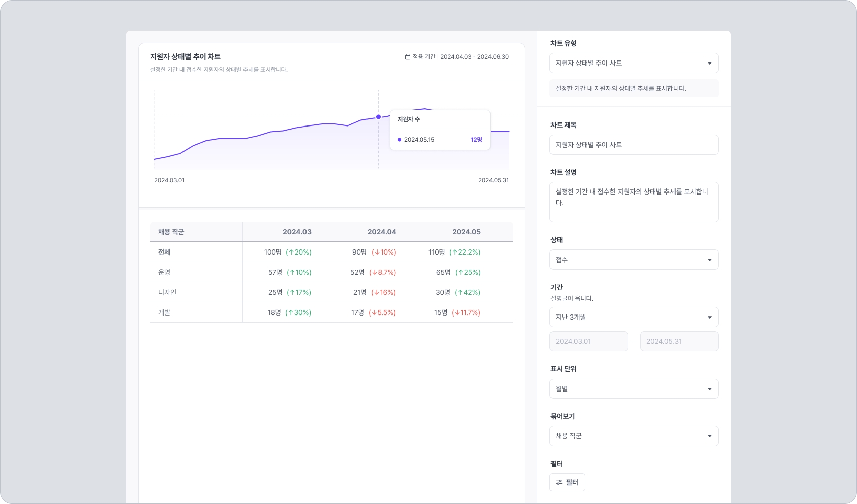
Task: Open the 기간 dropdown set to 지난 3개월
Action: 634,317
